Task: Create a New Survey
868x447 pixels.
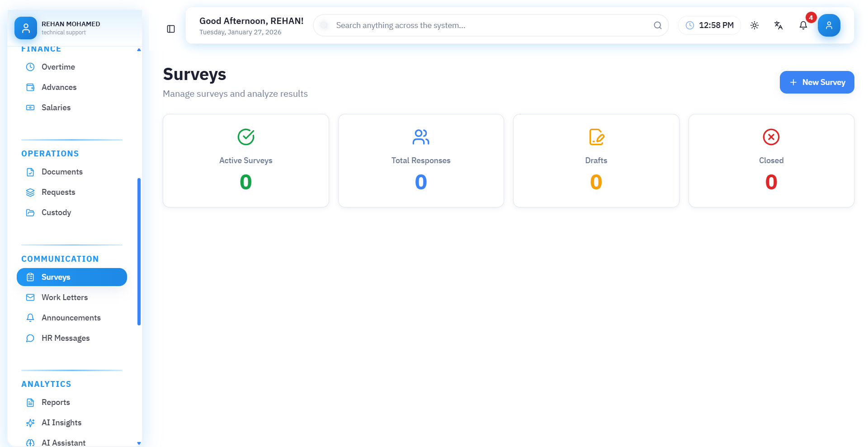Action: [816, 82]
